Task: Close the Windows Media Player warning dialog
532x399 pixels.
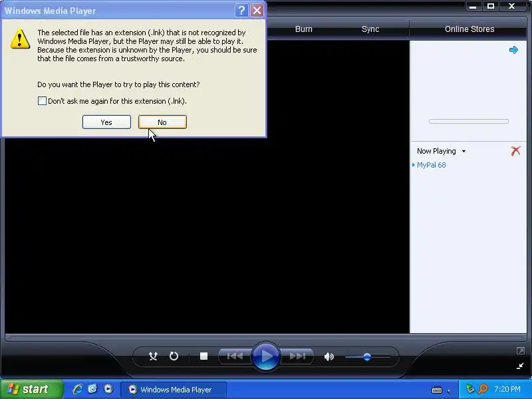Action: (257, 11)
